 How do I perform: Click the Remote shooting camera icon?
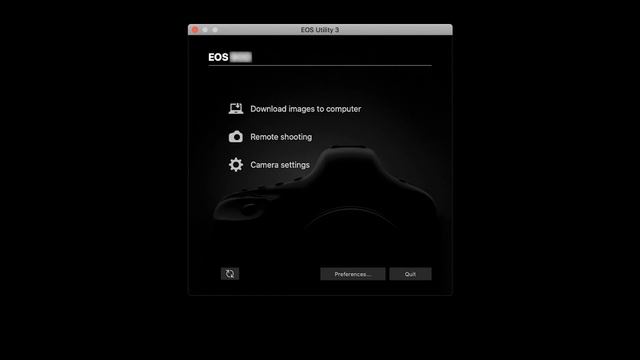pos(236,136)
